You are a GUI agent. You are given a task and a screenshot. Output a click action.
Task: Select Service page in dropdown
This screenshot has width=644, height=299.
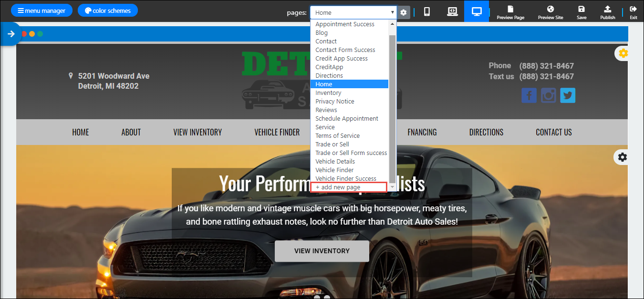pyautogui.click(x=350, y=127)
